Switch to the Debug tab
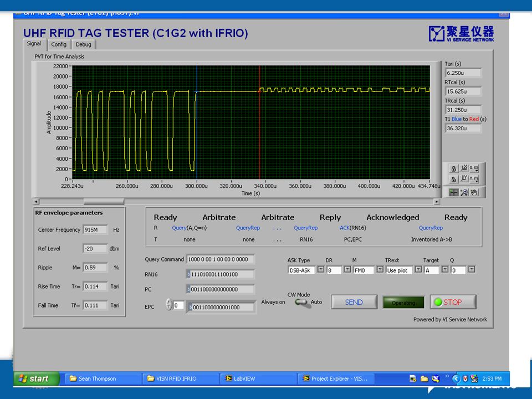The height and width of the screenshot is (399, 532). [x=84, y=44]
